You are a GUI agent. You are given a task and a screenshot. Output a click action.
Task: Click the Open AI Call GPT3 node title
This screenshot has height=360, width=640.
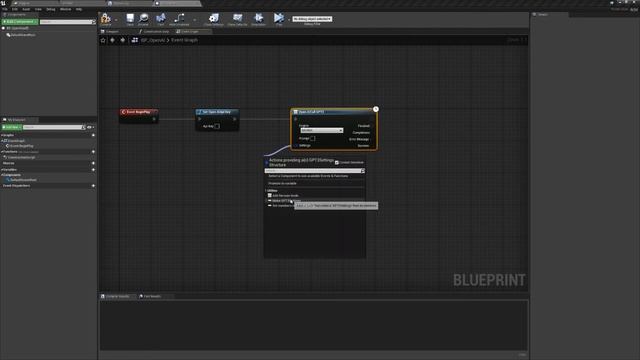[311, 112]
